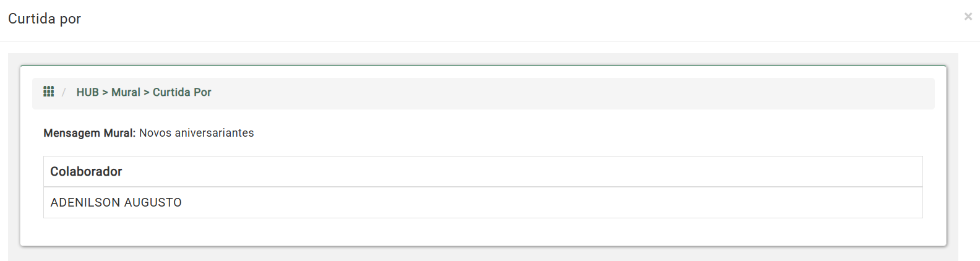Click blank space right of ADENILSON AUGUSTO

tap(551, 202)
